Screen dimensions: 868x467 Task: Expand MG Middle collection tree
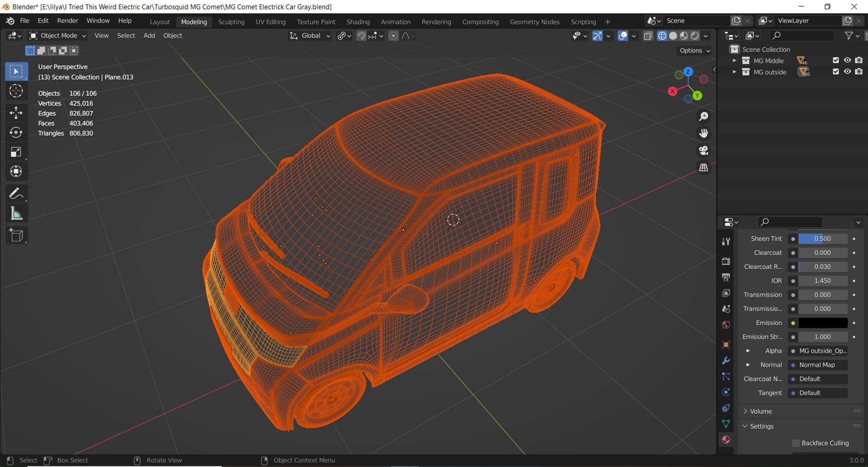coord(734,61)
